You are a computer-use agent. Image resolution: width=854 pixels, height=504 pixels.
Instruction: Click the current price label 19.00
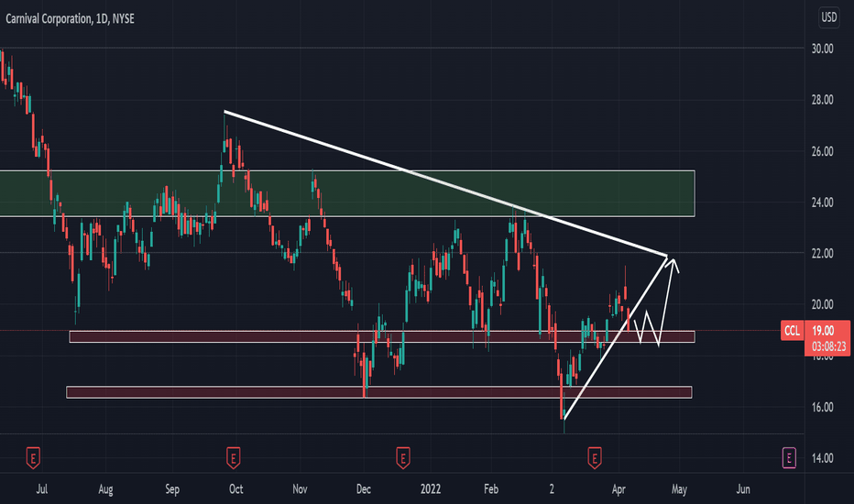tap(823, 330)
